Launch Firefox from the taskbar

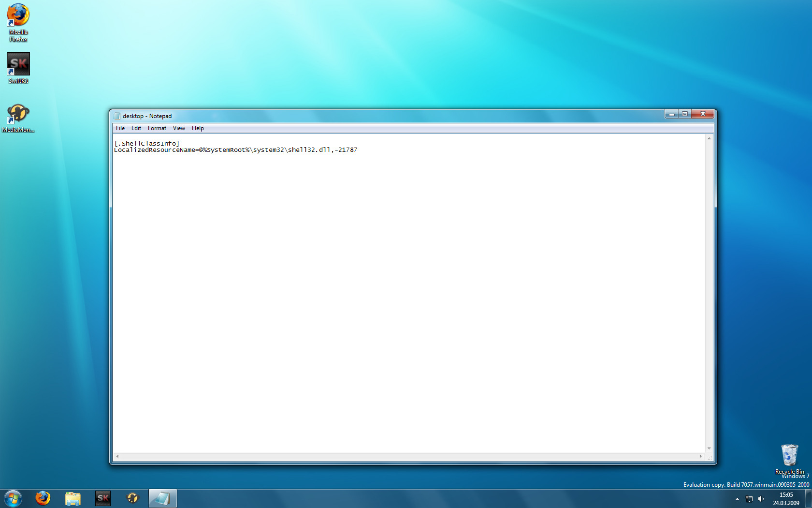43,498
